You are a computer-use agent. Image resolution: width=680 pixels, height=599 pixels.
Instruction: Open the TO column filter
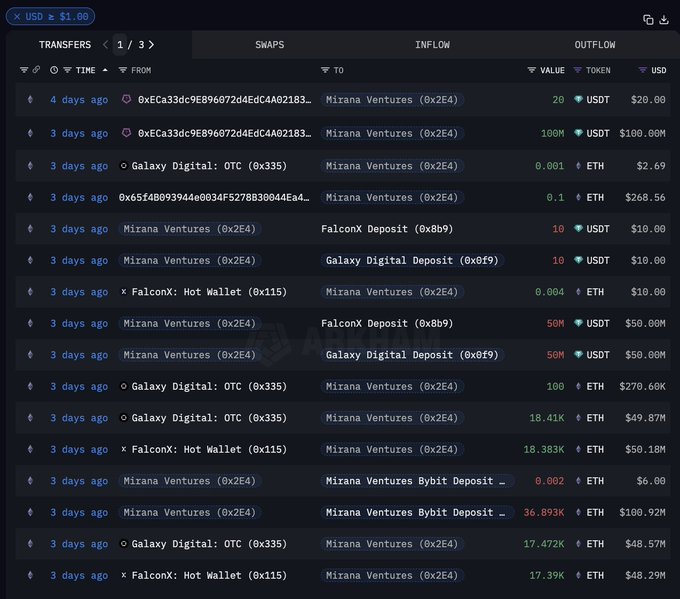click(325, 70)
